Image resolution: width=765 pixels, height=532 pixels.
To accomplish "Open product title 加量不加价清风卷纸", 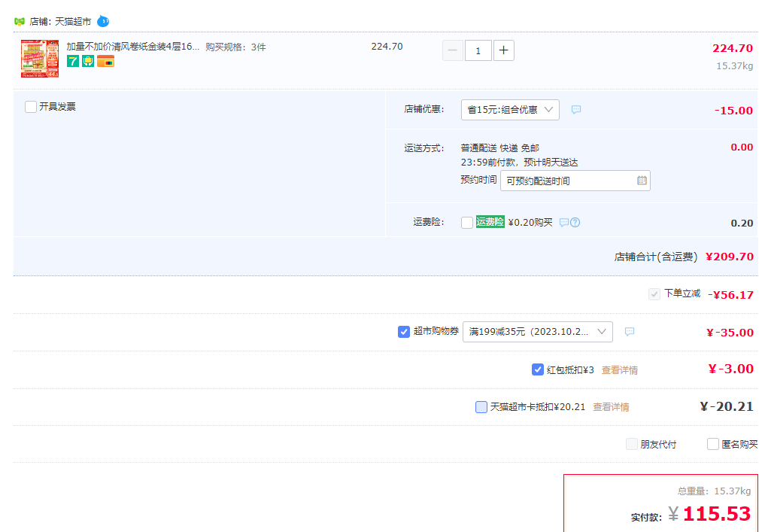I will [132, 47].
